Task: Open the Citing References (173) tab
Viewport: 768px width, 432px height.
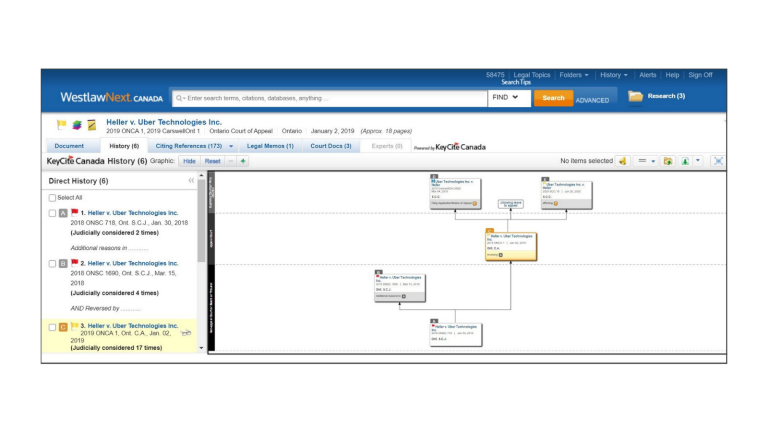Action: [189, 146]
